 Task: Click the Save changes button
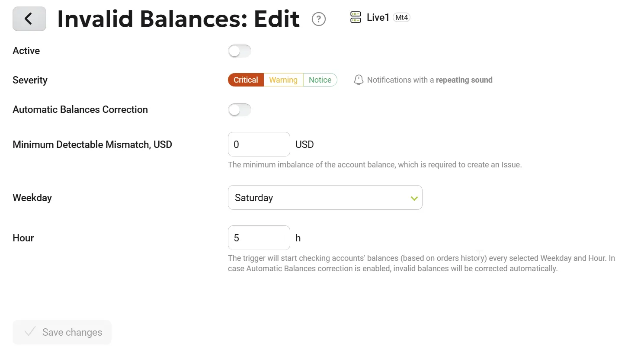62,332
